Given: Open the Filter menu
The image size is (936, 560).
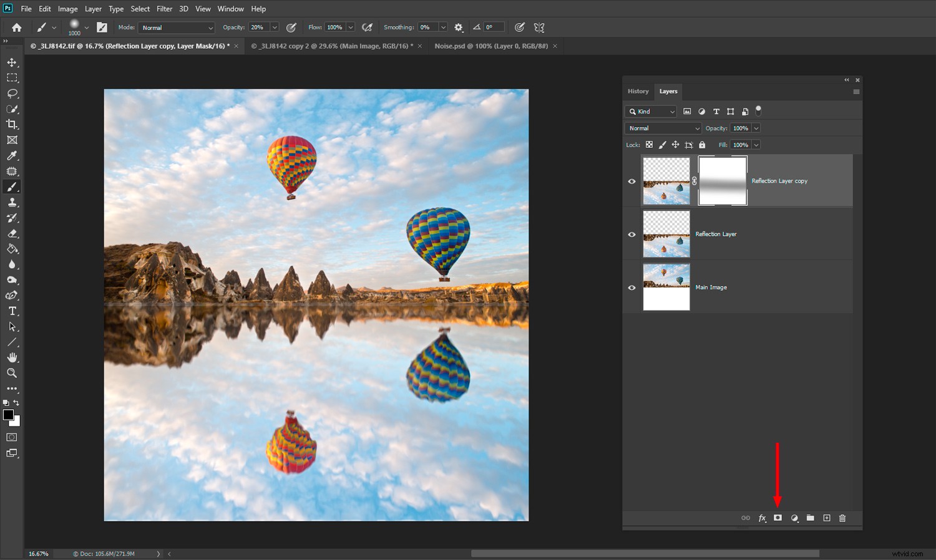Looking at the screenshot, I should point(164,8).
